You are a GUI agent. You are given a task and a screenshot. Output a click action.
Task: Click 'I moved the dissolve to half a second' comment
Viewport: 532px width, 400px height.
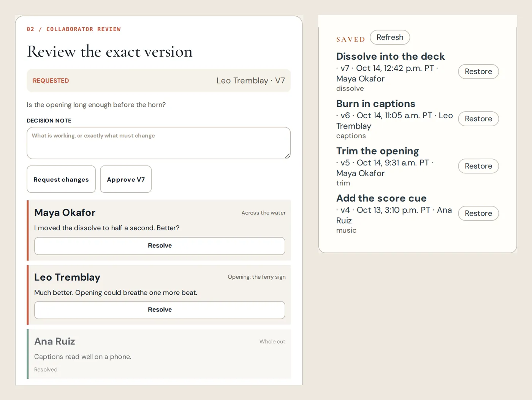[x=107, y=228]
